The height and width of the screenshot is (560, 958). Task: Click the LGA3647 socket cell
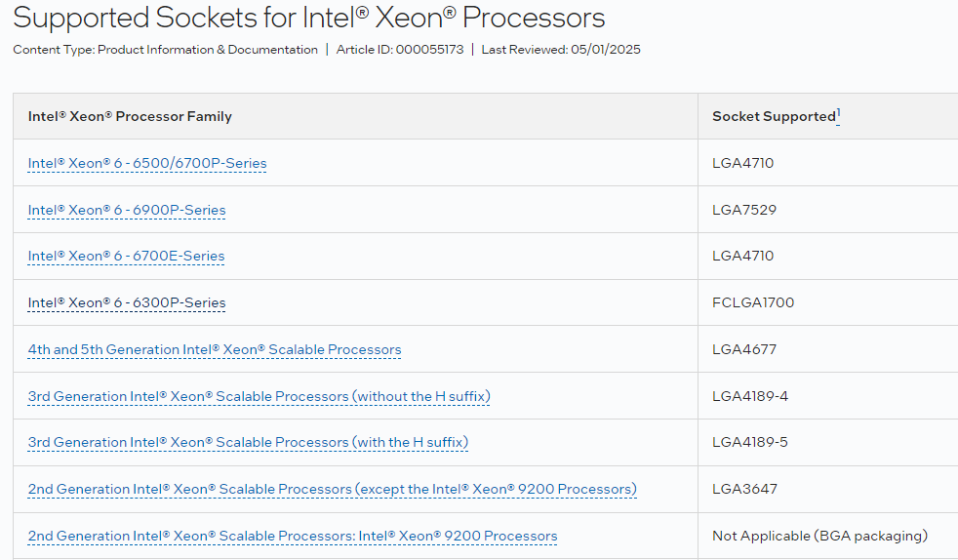coord(744,489)
